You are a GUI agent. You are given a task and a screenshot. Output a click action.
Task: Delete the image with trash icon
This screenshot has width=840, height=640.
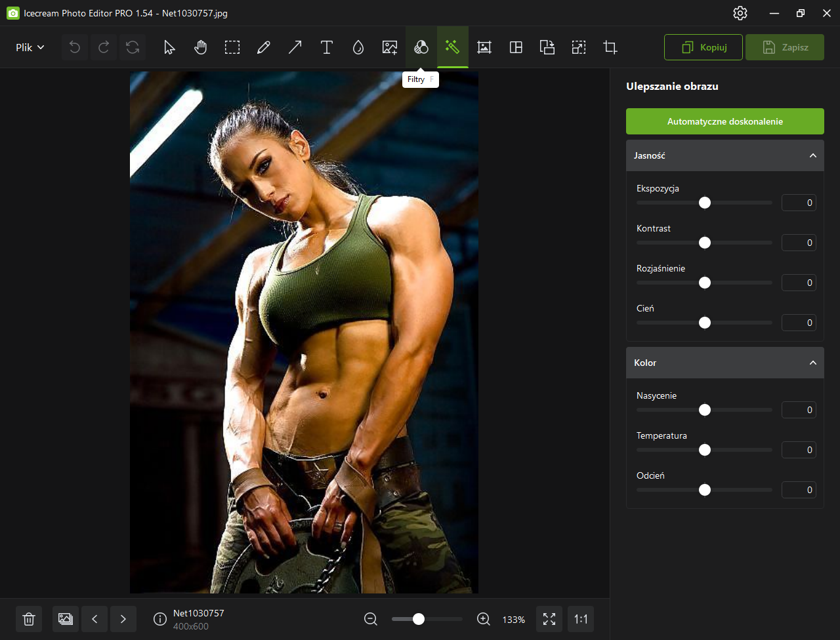tap(29, 619)
